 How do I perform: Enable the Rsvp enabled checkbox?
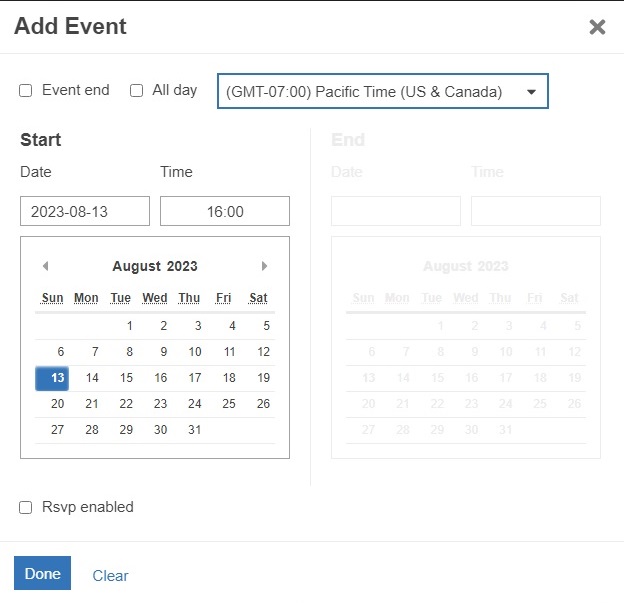(x=26, y=508)
